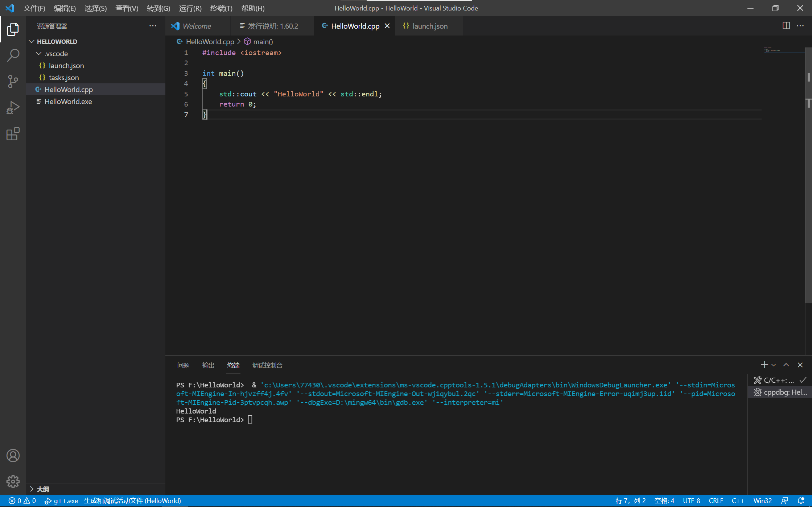Open the Explorer view in activity bar
Image resolution: width=812 pixels, height=507 pixels.
click(x=13, y=29)
